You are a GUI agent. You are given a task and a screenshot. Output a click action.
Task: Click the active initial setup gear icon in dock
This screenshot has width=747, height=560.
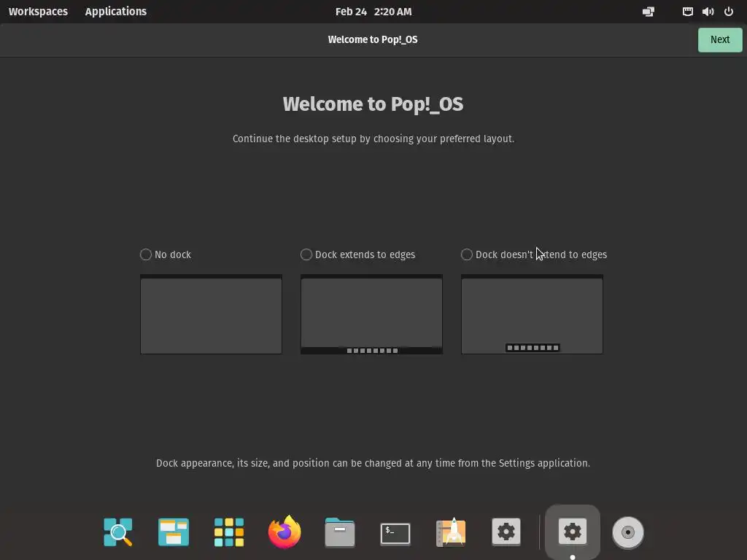(x=572, y=532)
